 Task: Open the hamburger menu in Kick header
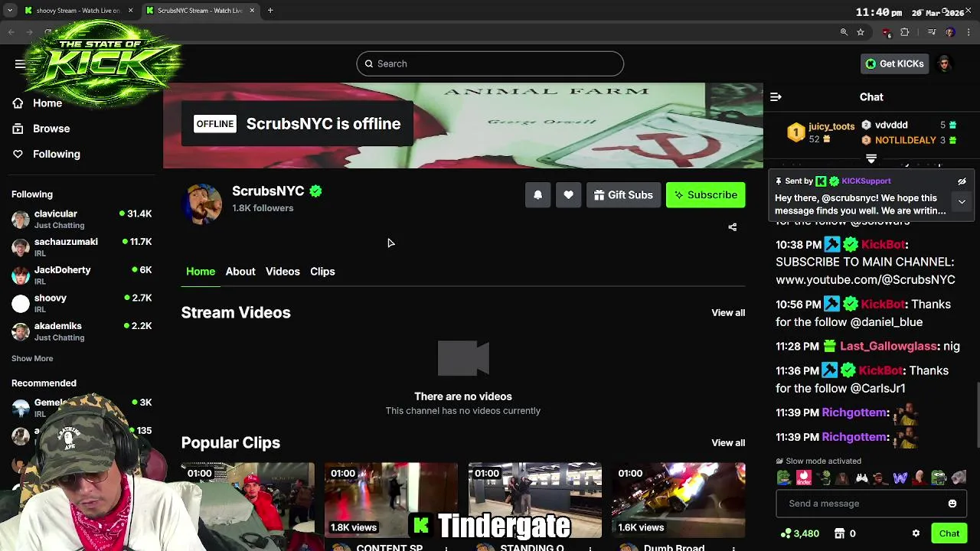[20, 64]
